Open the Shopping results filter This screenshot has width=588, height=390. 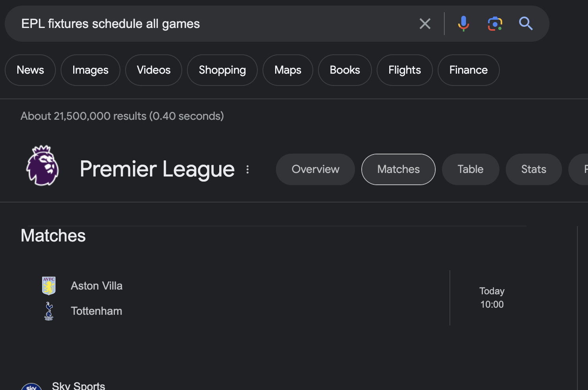point(222,70)
